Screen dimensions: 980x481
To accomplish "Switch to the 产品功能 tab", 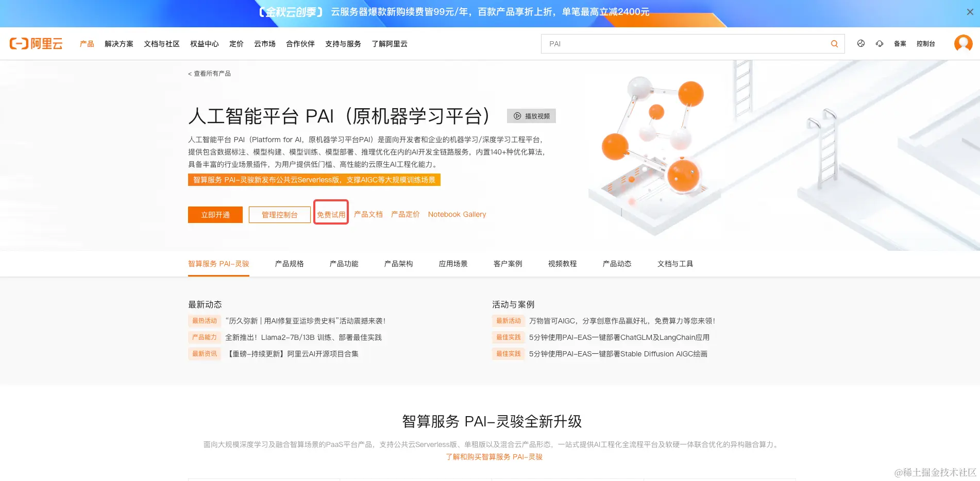I will pos(344,264).
